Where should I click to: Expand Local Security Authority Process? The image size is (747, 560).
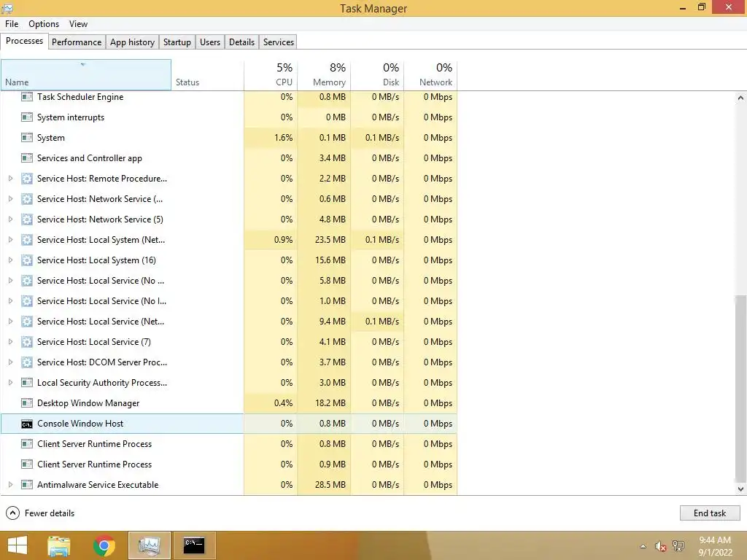(10, 383)
